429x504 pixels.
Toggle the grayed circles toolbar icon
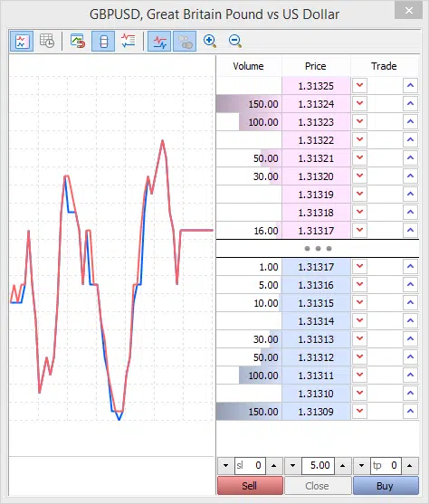pyautogui.click(x=185, y=41)
